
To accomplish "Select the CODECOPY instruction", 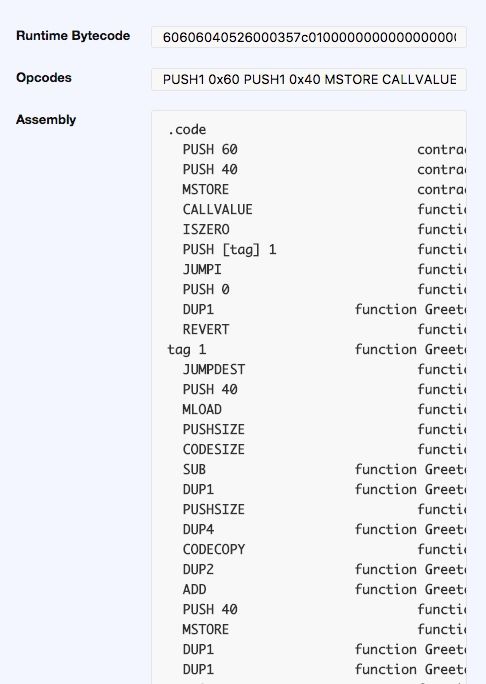I will click(x=214, y=549).
